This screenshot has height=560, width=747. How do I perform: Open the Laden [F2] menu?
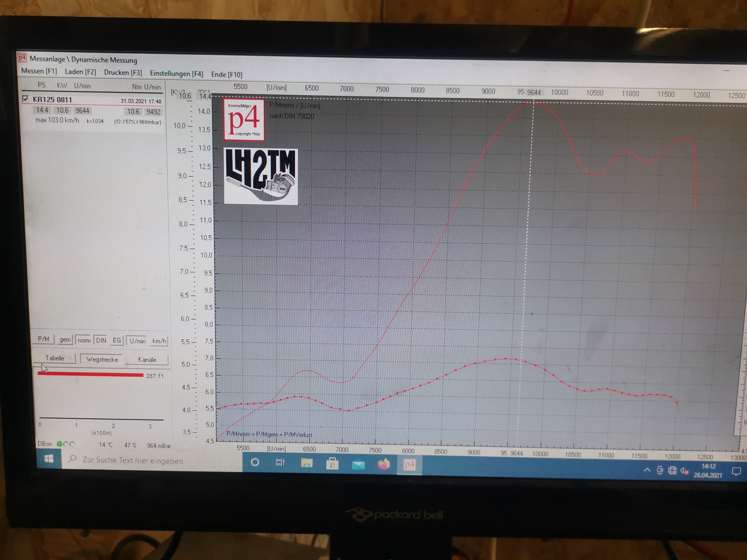point(80,72)
